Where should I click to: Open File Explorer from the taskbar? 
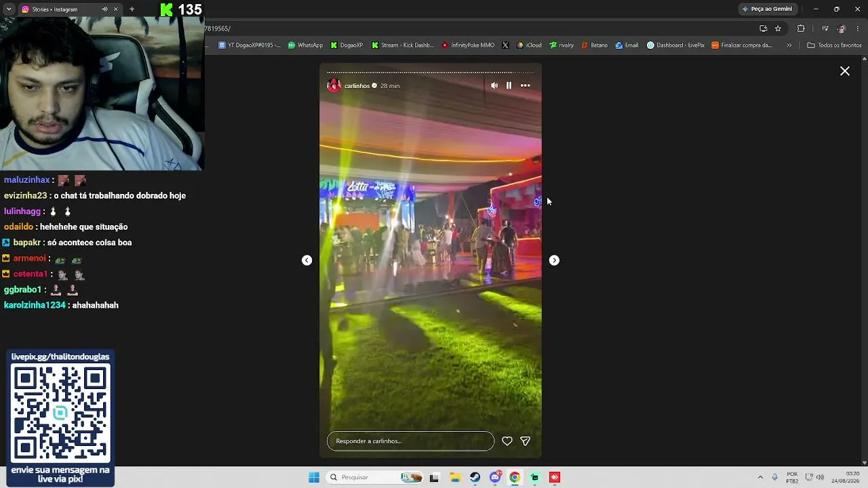pyautogui.click(x=454, y=477)
